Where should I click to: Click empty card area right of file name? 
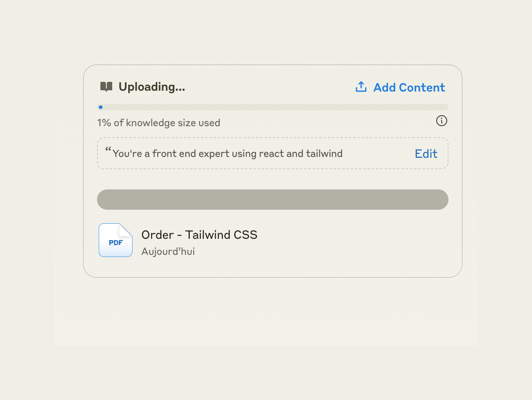[359, 241]
